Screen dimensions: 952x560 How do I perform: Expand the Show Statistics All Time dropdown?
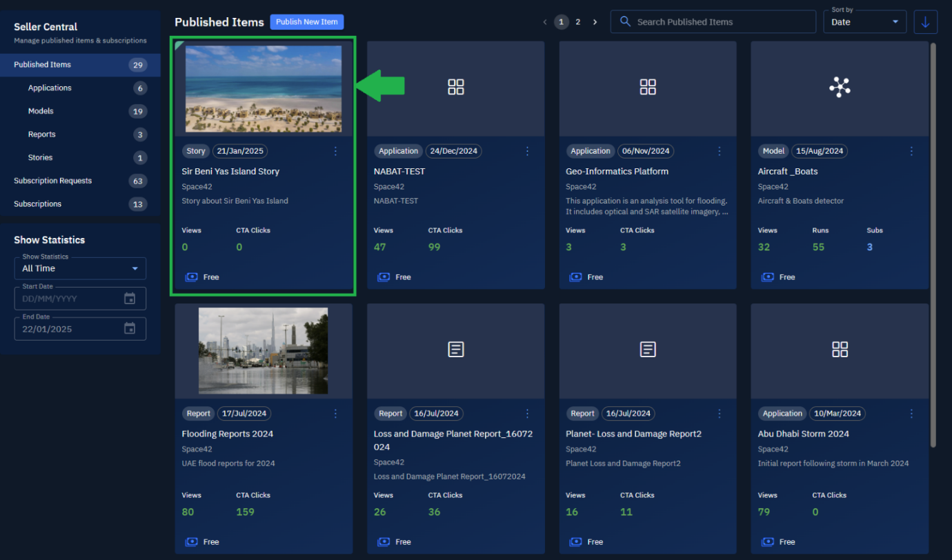pos(80,268)
